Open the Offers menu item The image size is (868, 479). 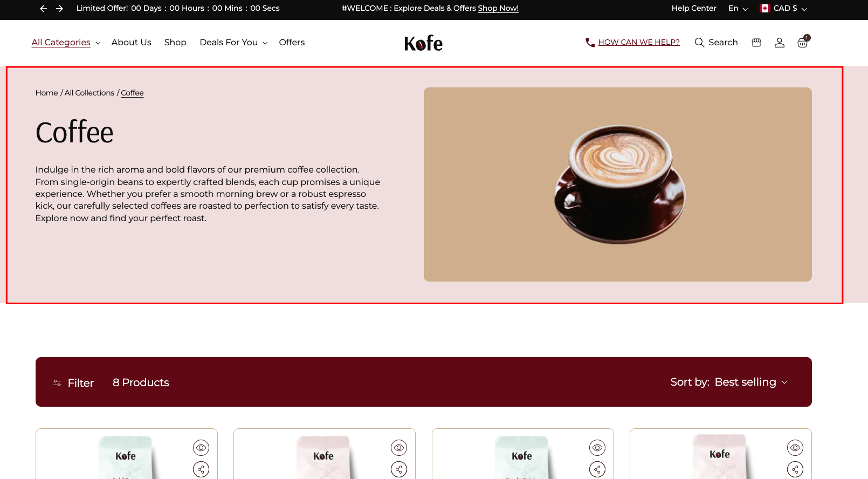[292, 43]
